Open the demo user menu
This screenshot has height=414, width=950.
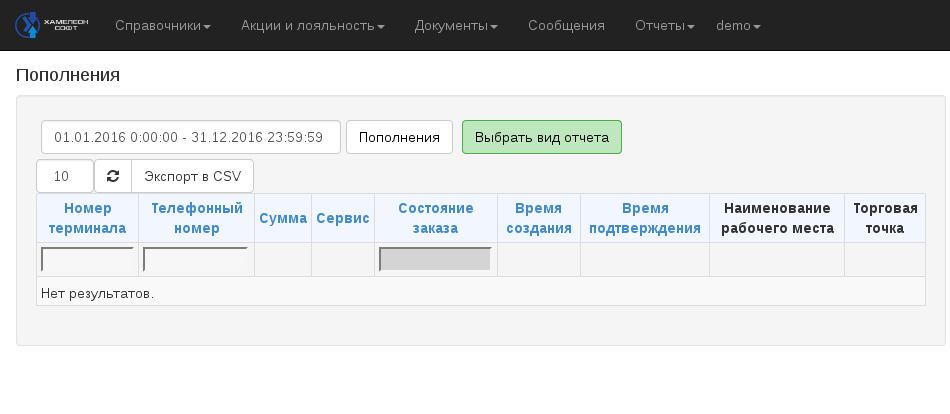738,25
